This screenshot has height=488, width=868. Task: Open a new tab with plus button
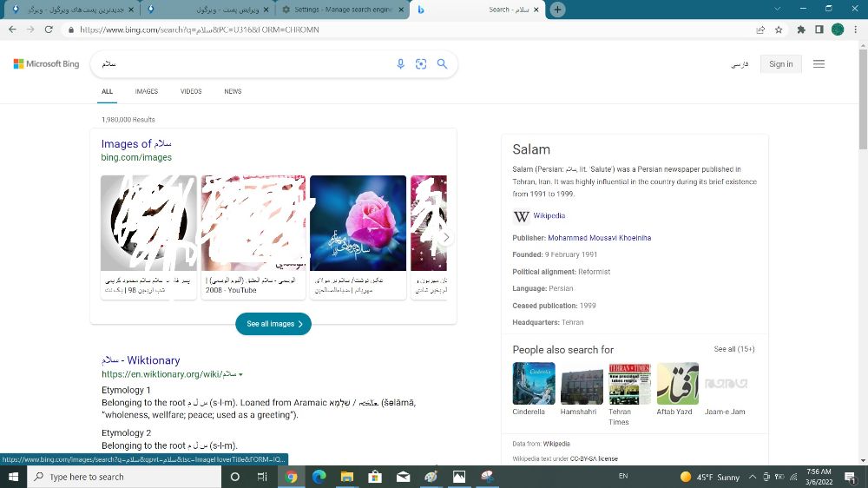click(x=557, y=10)
